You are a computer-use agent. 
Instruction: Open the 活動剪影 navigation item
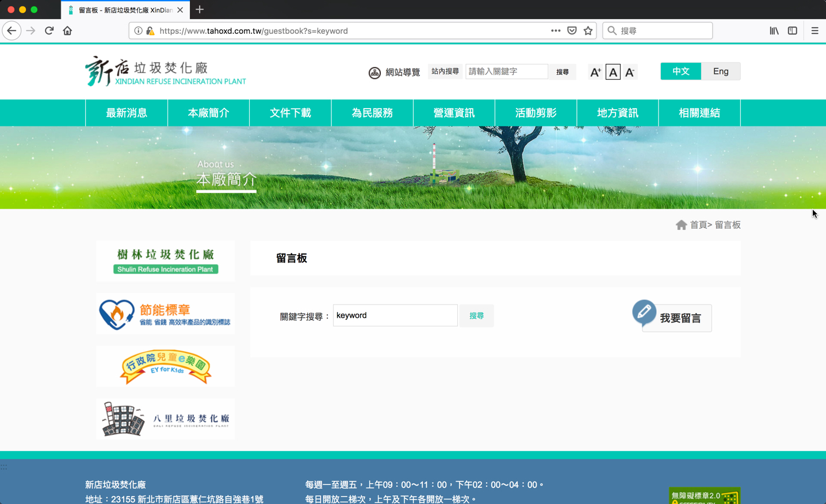536,113
